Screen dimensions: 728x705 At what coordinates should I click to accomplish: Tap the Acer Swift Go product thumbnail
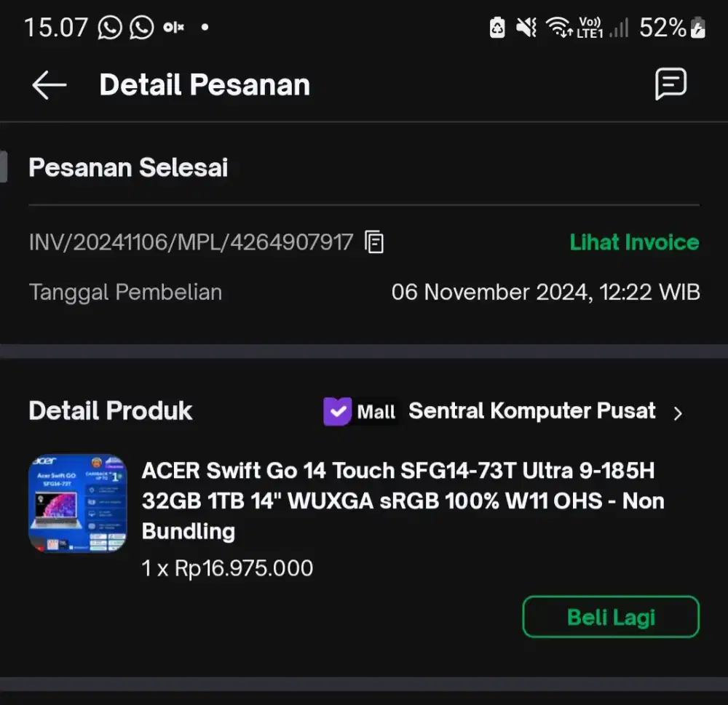coord(77,503)
